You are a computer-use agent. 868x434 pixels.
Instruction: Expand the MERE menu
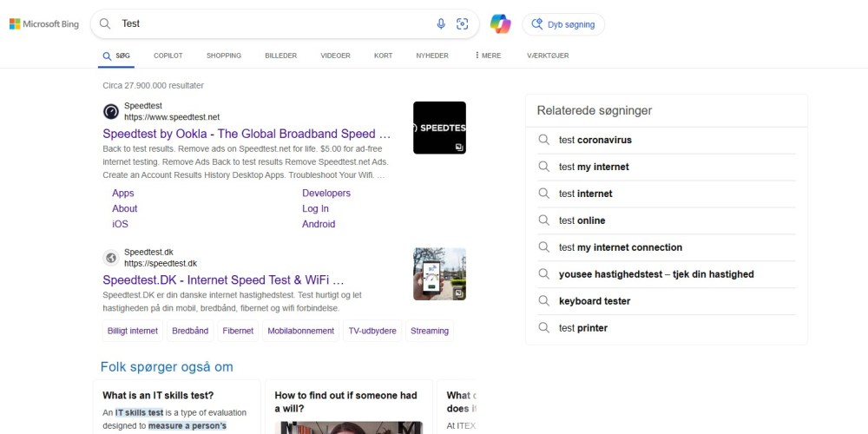pos(488,56)
